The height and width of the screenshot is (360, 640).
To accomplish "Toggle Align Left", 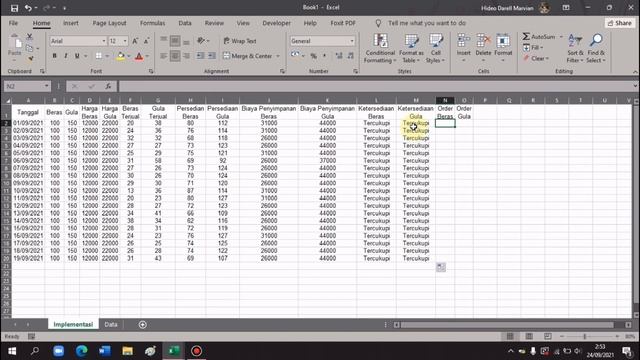I will pos(164,56).
